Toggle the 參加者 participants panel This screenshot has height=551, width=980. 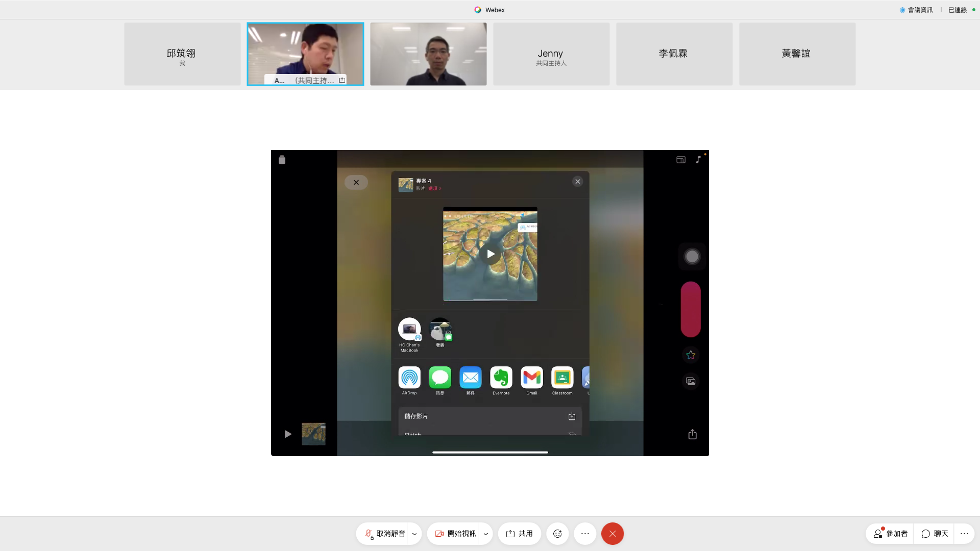tap(890, 534)
